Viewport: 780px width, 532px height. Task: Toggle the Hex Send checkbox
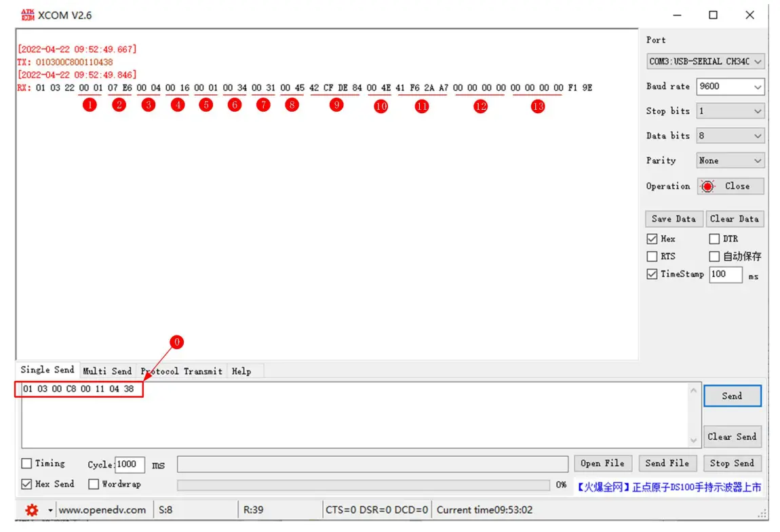click(x=27, y=484)
